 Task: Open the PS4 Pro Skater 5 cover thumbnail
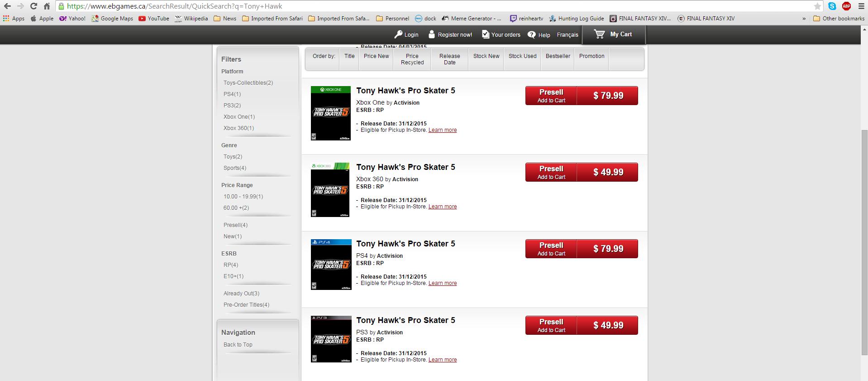[331, 265]
